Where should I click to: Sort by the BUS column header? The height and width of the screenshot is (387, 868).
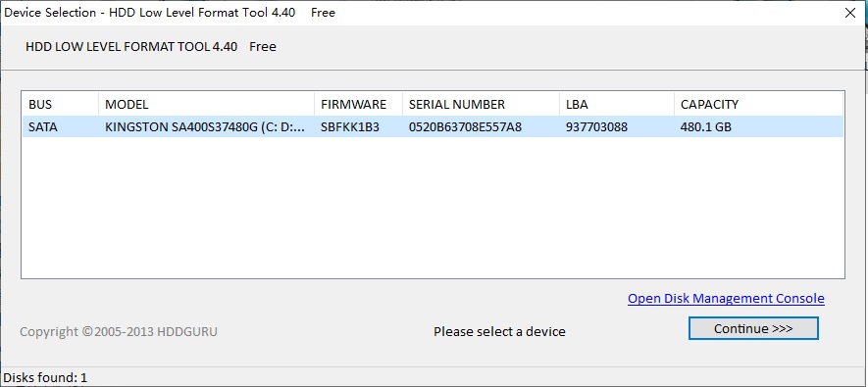(61, 104)
